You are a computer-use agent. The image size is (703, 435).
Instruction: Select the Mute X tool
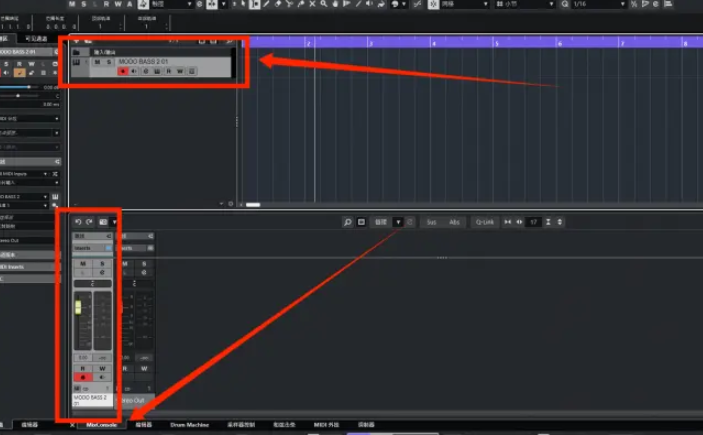coord(312,4)
